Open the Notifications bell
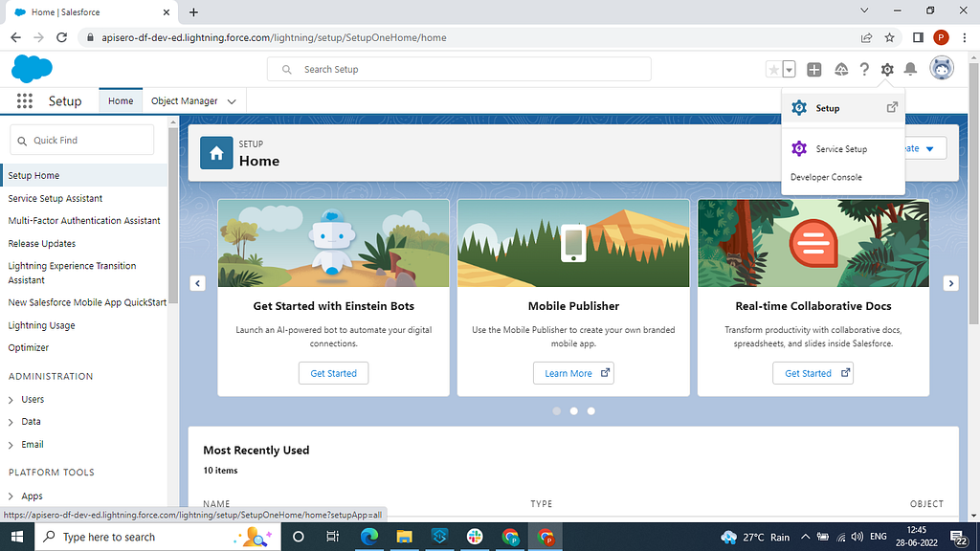 click(x=911, y=69)
